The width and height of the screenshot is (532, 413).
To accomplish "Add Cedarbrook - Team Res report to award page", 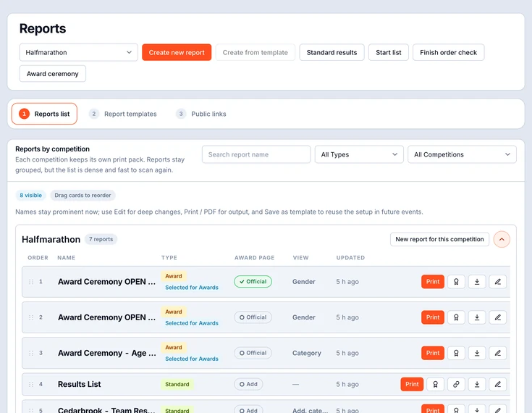I will click(x=248, y=410).
